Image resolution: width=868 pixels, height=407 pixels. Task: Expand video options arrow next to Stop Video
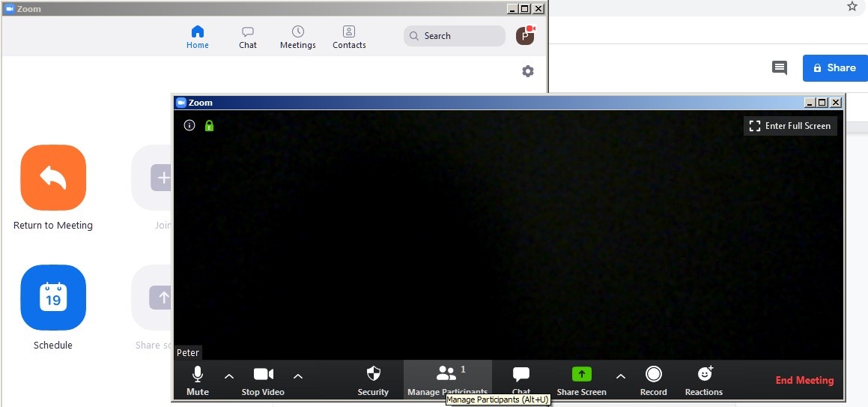point(298,376)
